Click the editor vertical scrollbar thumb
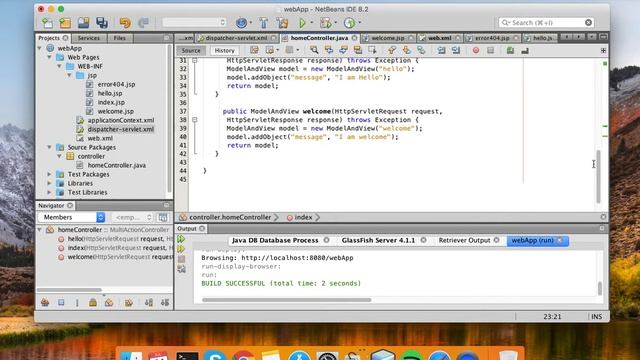640x360 pixels. (598, 176)
